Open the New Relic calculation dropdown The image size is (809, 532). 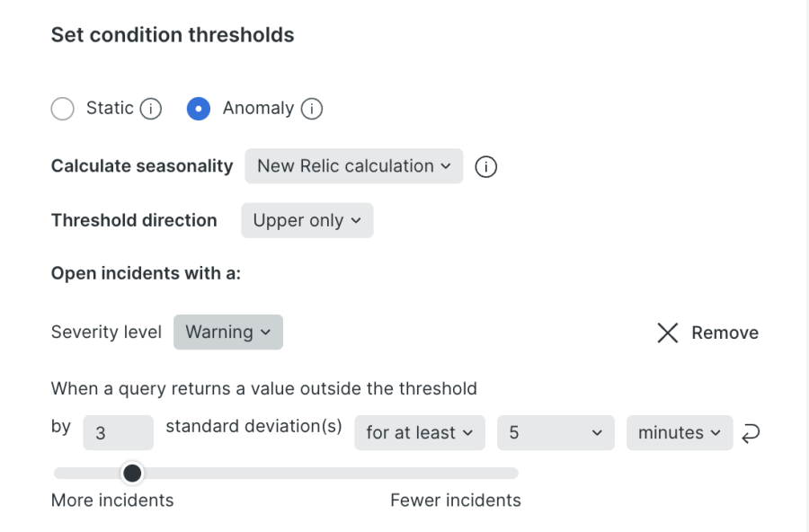click(x=353, y=166)
